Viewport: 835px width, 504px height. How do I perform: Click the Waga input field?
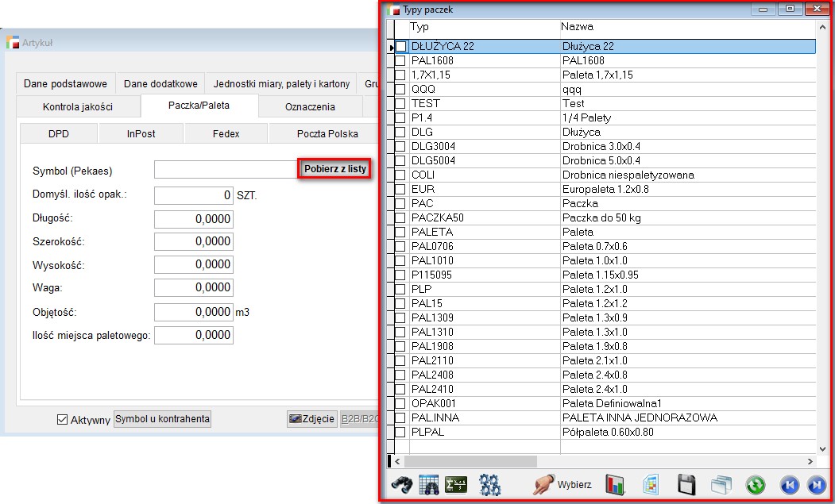coord(194,288)
